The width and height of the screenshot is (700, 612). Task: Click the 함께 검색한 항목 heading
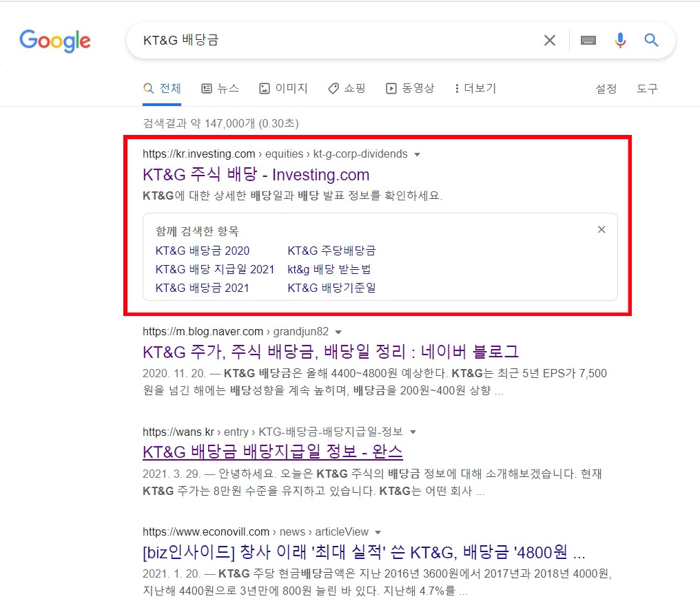(197, 231)
